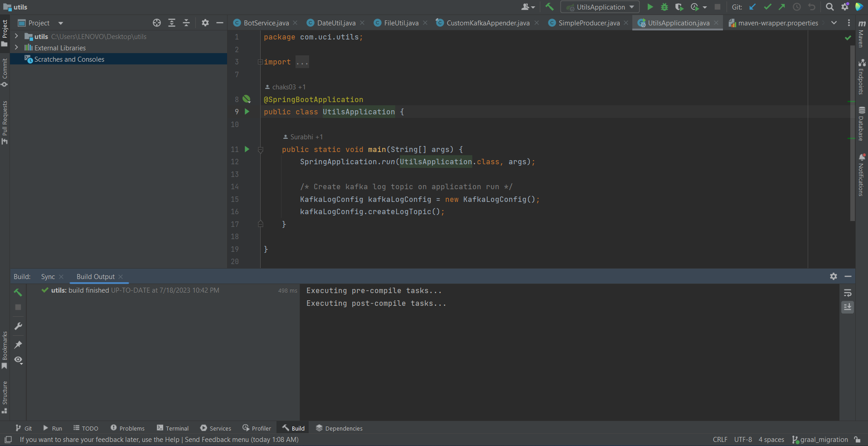Open the Sync tab in Build panel
The image size is (868, 446).
click(48, 277)
